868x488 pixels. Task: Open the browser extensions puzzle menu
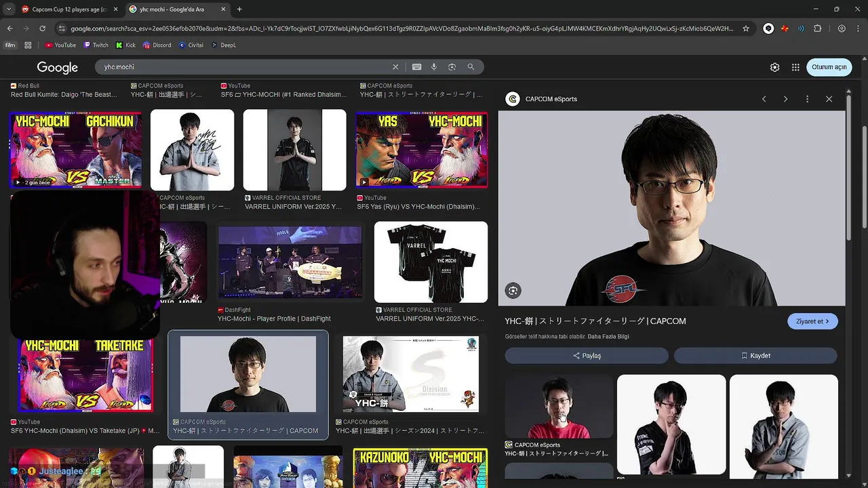[x=817, y=28]
